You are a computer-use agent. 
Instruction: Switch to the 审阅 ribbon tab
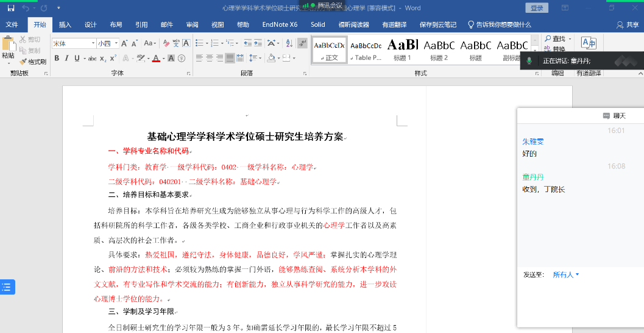192,25
